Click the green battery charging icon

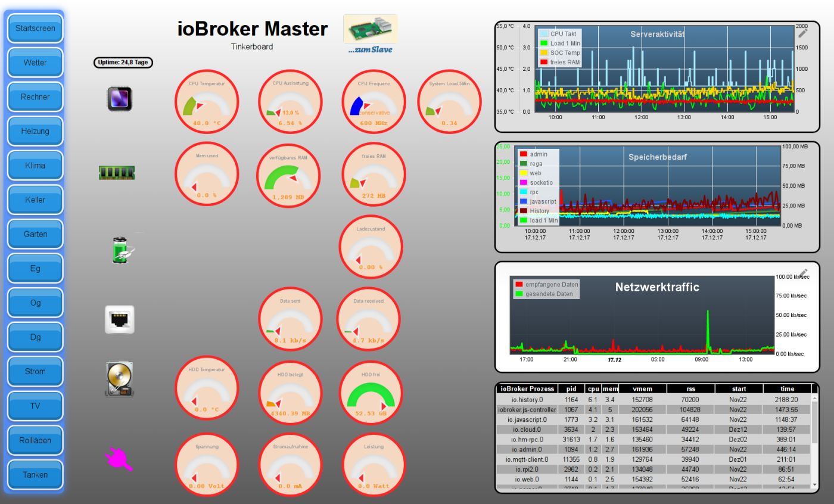(x=123, y=250)
